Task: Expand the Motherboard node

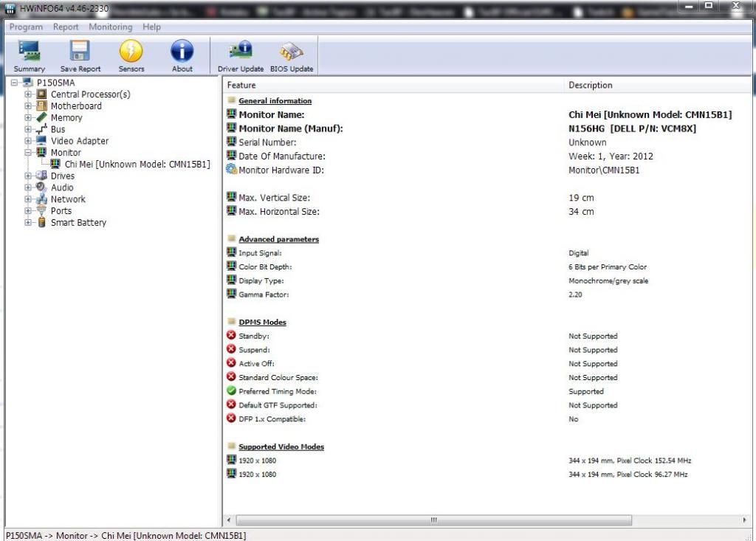Action: pyautogui.click(x=29, y=106)
